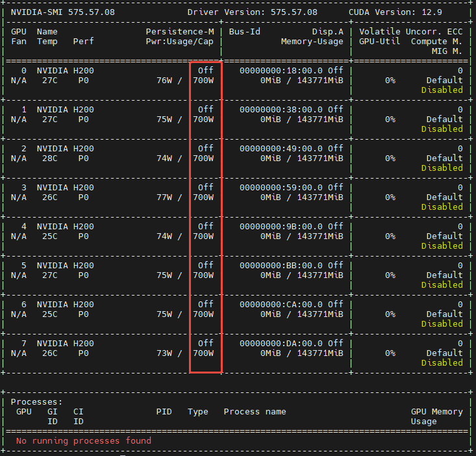Click the Process name column header
Viewport: 476px width, 456px height.
(x=255, y=412)
